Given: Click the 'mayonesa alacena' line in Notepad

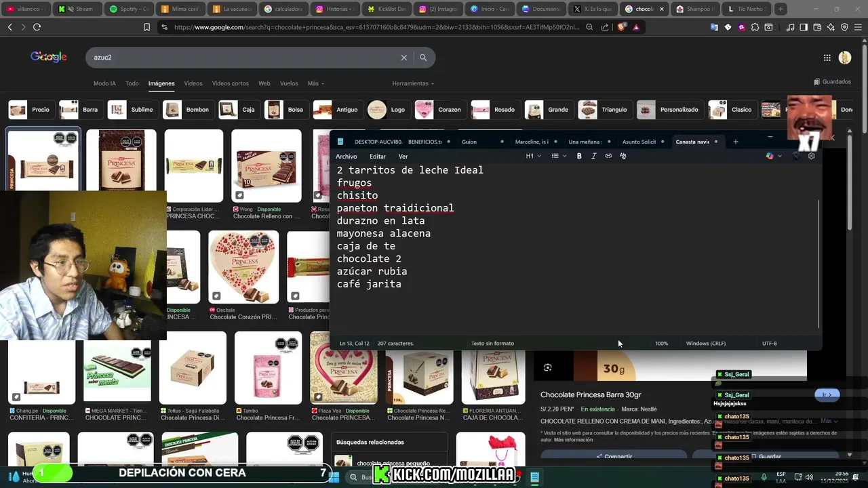Looking at the screenshot, I should point(384,233).
